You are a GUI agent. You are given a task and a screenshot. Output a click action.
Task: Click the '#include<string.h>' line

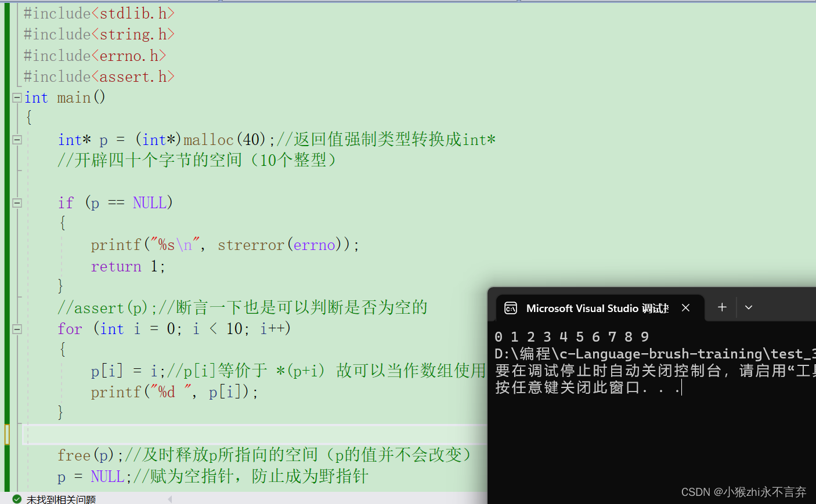pyautogui.click(x=99, y=34)
